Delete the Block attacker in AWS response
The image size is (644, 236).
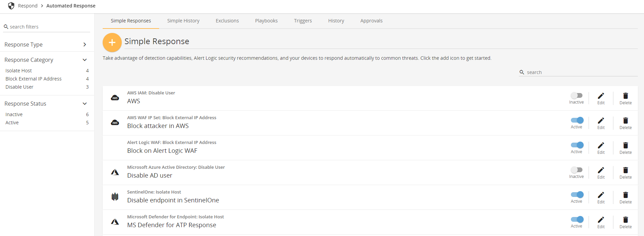(x=625, y=123)
